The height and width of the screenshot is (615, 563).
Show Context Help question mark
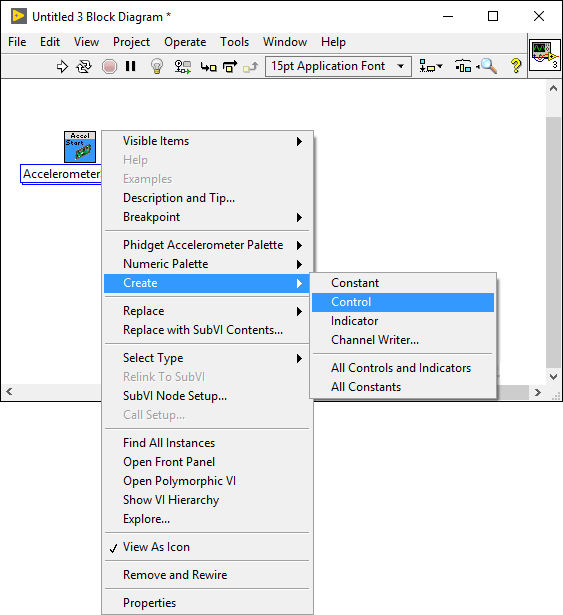[x=516, y=66]
